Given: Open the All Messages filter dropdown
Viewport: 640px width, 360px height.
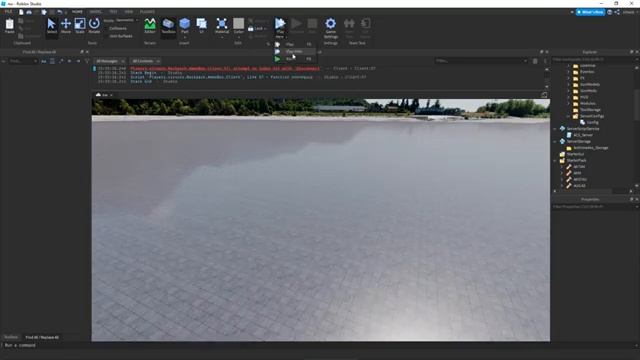Looking at the screenshot, I should [110, 61].
